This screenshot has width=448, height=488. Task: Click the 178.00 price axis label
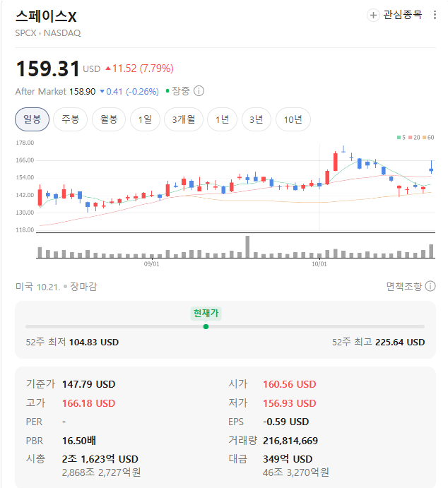coord(25,143)
